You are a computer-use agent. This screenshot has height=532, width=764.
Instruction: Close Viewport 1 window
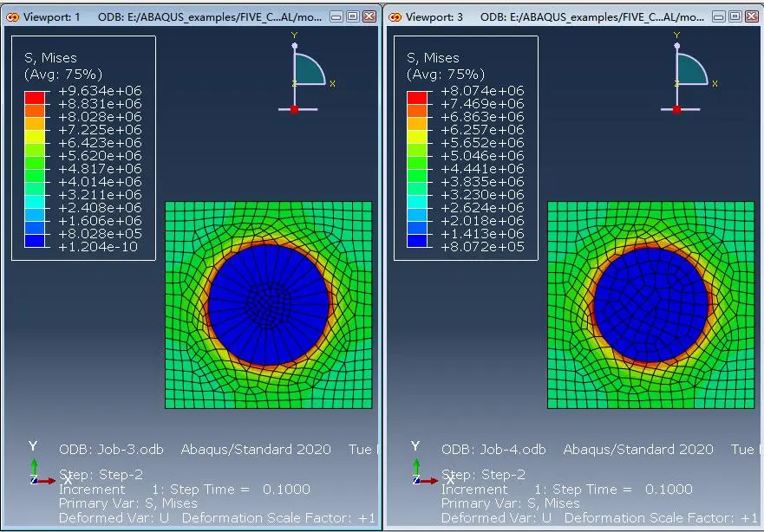pyautogui.click(x=369, y=17)
